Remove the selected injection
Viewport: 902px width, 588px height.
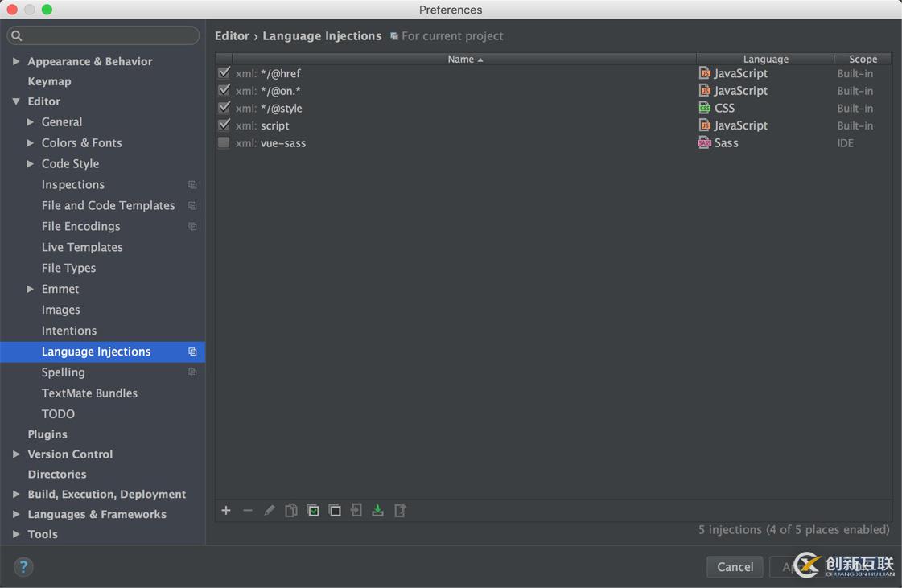point(248,510)
